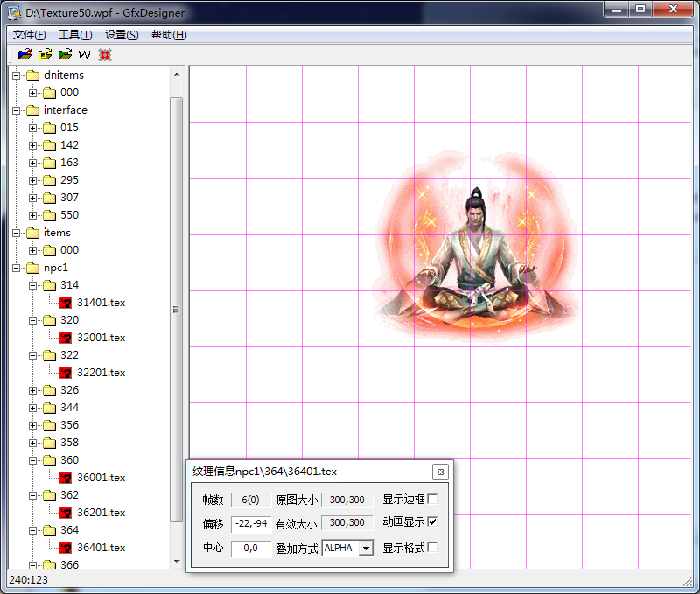This screenshot has width=700, height=594.
Task: Collapse the interface tree node
Action: point(16,110)
